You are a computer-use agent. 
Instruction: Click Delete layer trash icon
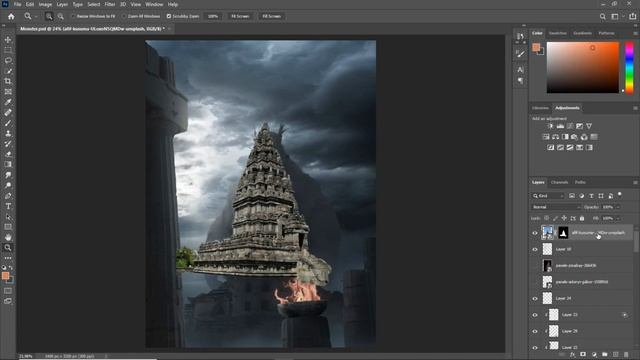point(626,355)
